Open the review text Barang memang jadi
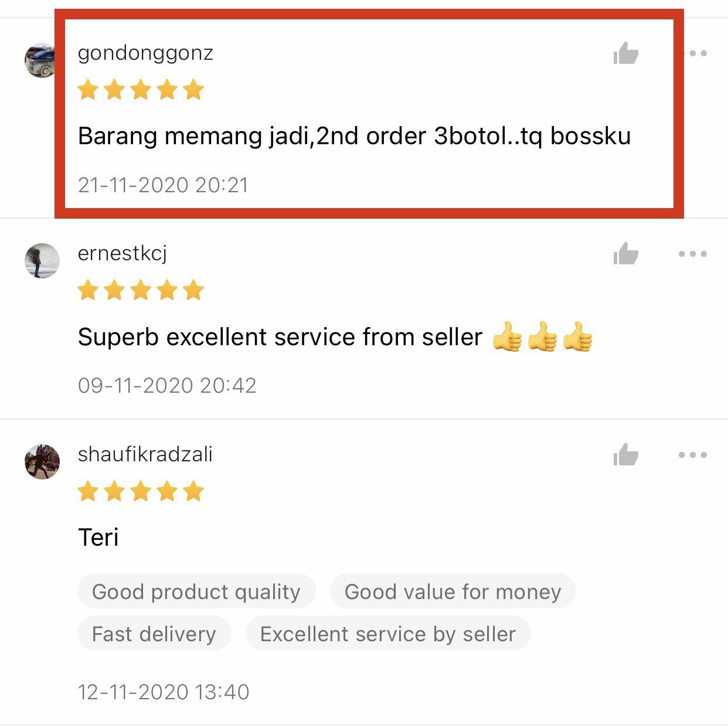The image size is (728, 728). pyautogui.click(x=355, y=136)
